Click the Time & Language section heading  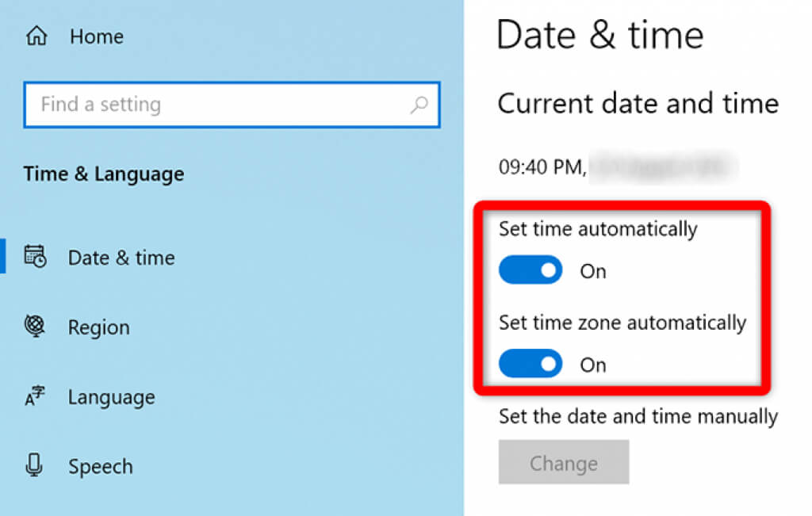pyautogui.click(x=104, y=174)
